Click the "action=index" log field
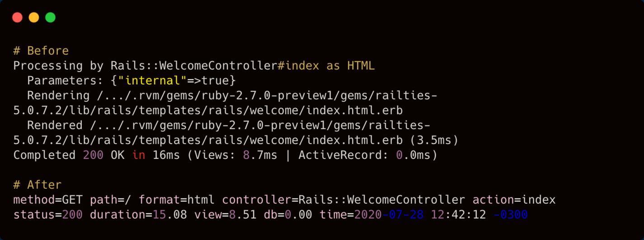The height and width of the screenshot is (240, 644). coord(514,200)
